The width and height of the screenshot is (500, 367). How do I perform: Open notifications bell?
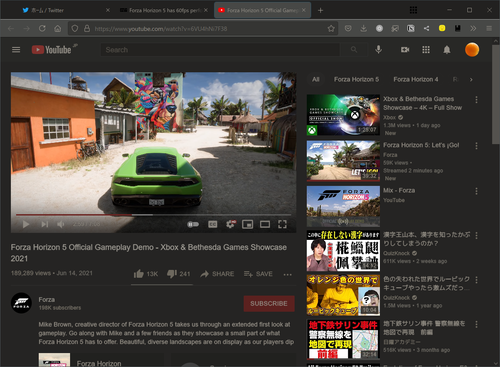pos(447,50)
